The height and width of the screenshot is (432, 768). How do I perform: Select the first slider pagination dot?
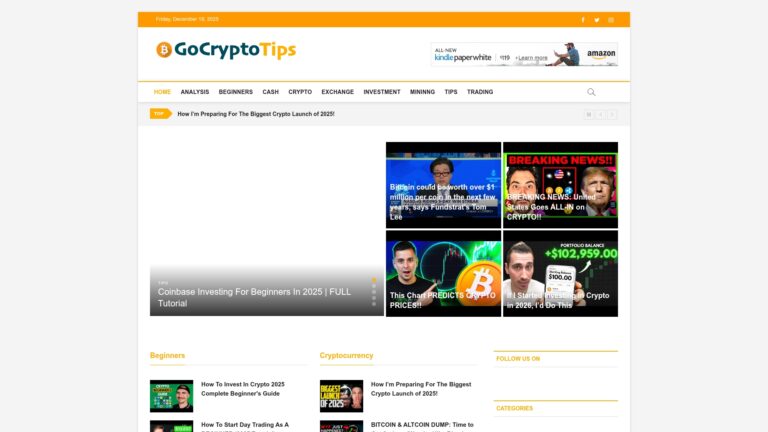click(x=374, y=280)
